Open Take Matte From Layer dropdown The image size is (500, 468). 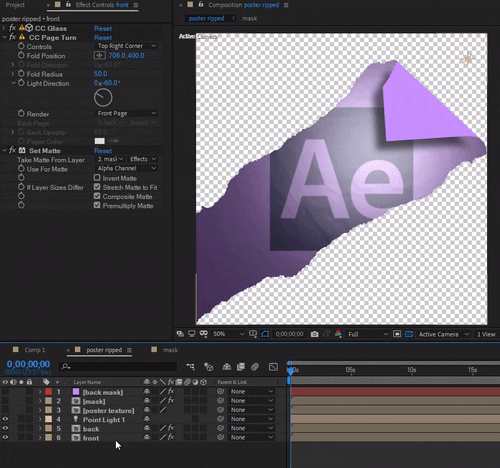pos(110,159)
